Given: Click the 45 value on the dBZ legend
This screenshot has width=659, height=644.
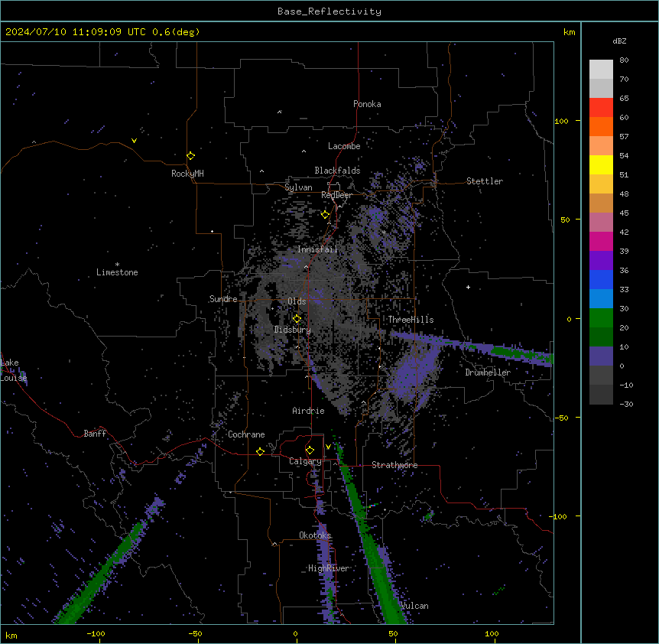Looking at the screenshot, I should (624, 213).
